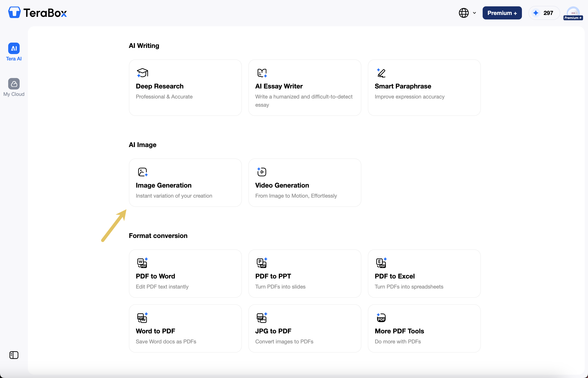
Task: Click 'Turn PDFs into spreadsheets' description
Action: click(409, 287)
